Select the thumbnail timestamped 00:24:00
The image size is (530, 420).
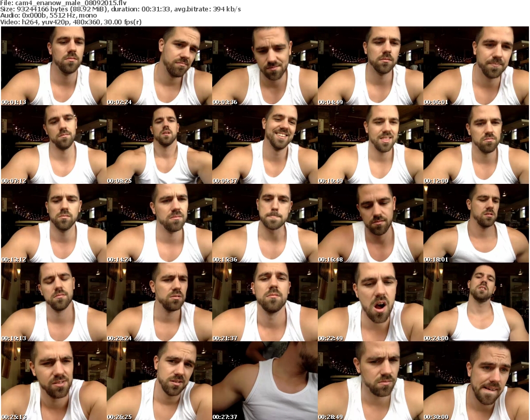(476, 302)
